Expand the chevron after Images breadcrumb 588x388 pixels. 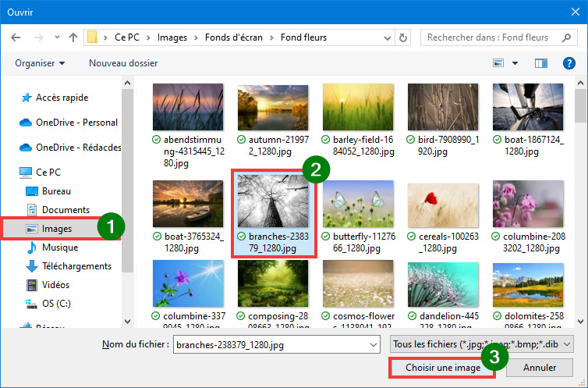point(196,38)
